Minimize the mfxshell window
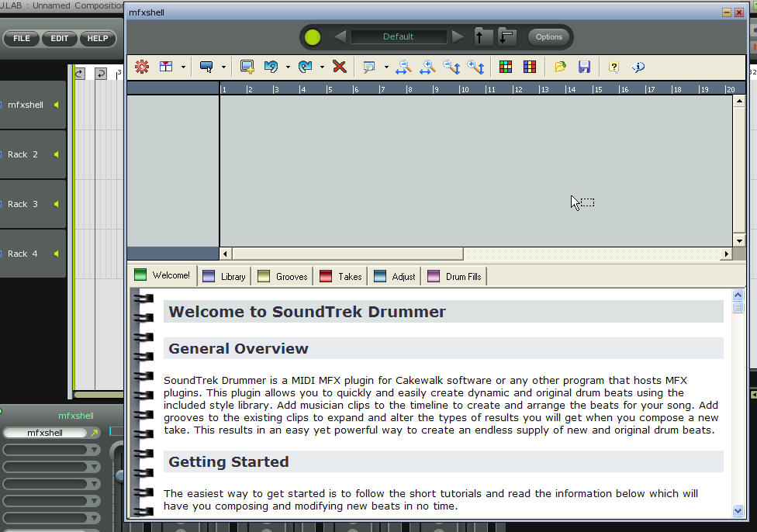The width and height of the screenshot is (757, 532). point(727,12)
